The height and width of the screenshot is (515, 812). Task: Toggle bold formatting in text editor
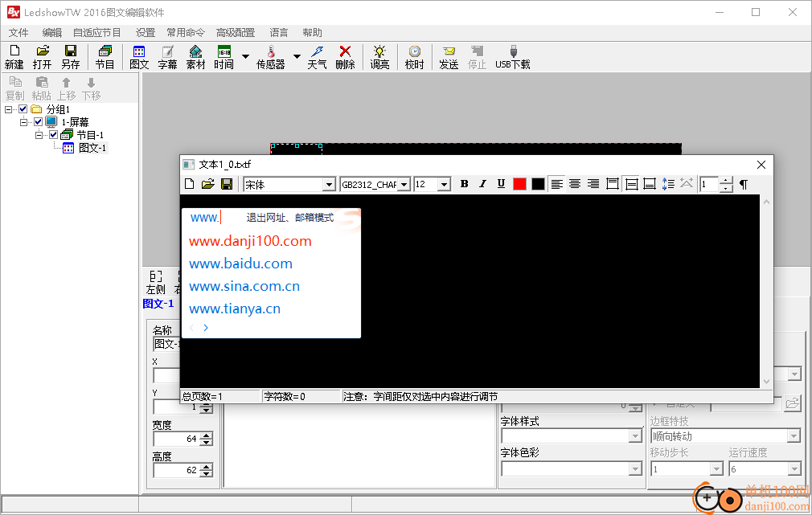pyautogui.click(x=464, y=184)
